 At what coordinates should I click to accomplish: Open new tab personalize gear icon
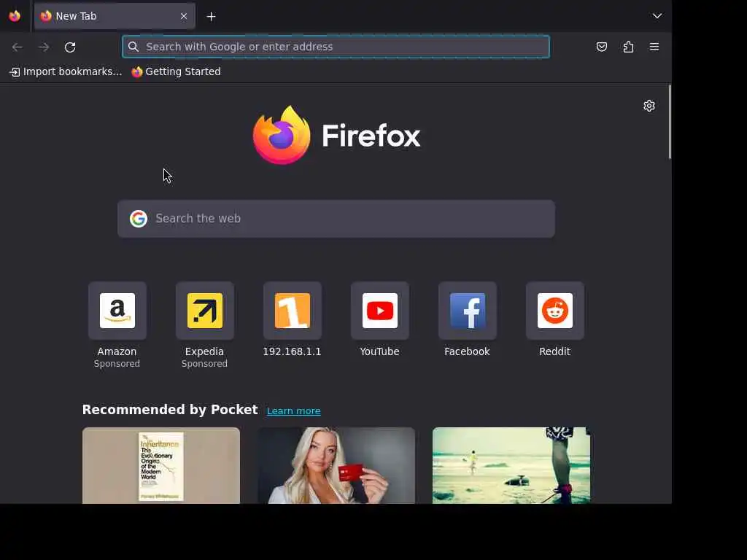(649, 106)
